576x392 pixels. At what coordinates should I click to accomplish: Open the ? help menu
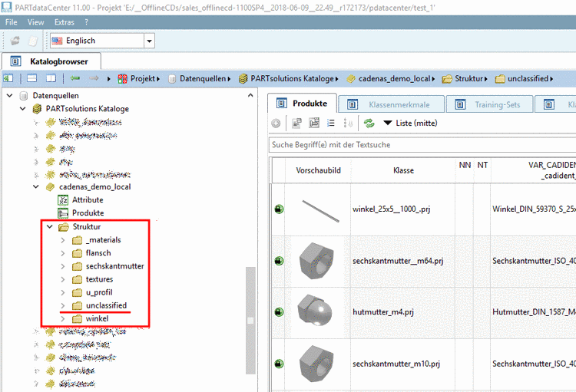86,22
